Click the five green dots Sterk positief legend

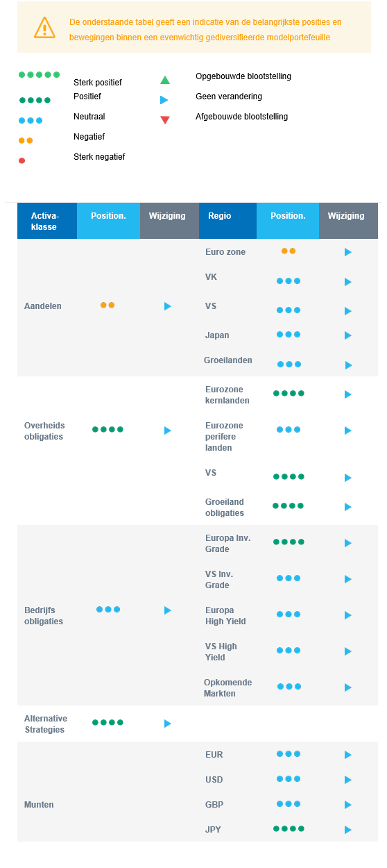pos(39,74)
